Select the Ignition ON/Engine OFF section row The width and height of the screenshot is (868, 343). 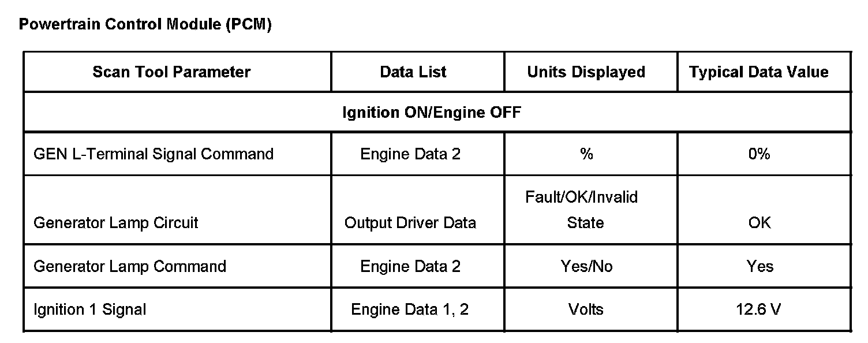431,112
